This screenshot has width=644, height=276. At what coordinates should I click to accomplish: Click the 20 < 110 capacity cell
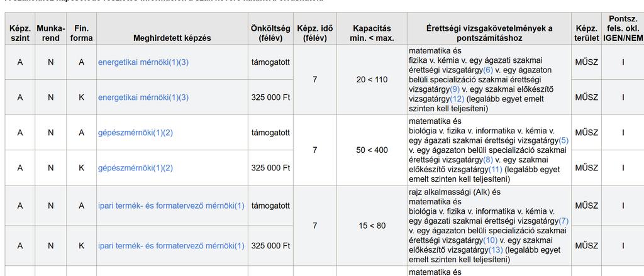[372, 80]
